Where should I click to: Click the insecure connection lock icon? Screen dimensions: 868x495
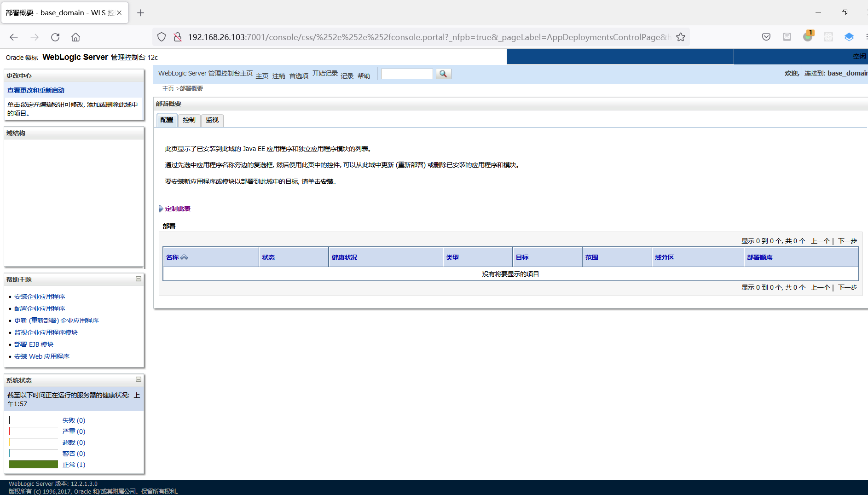(178, 37)
